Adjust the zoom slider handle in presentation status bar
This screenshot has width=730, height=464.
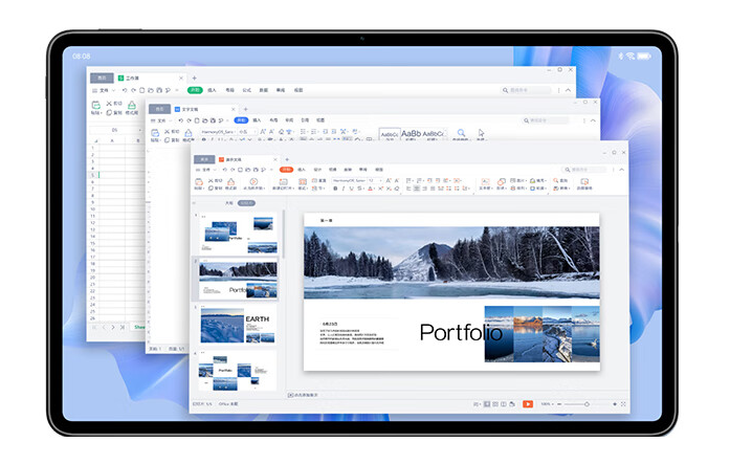[x=587, y=404]
